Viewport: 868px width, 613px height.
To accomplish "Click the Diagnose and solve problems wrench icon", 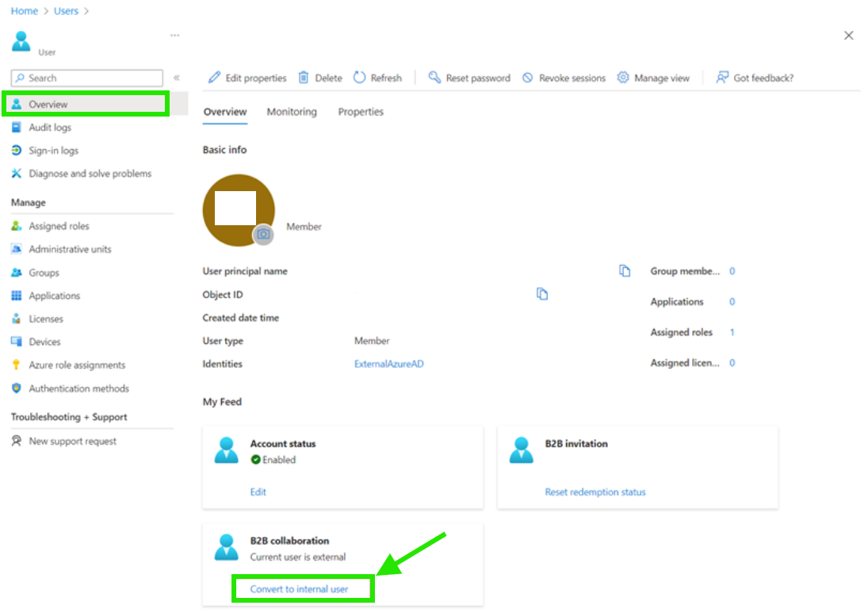I will (17, 174).
